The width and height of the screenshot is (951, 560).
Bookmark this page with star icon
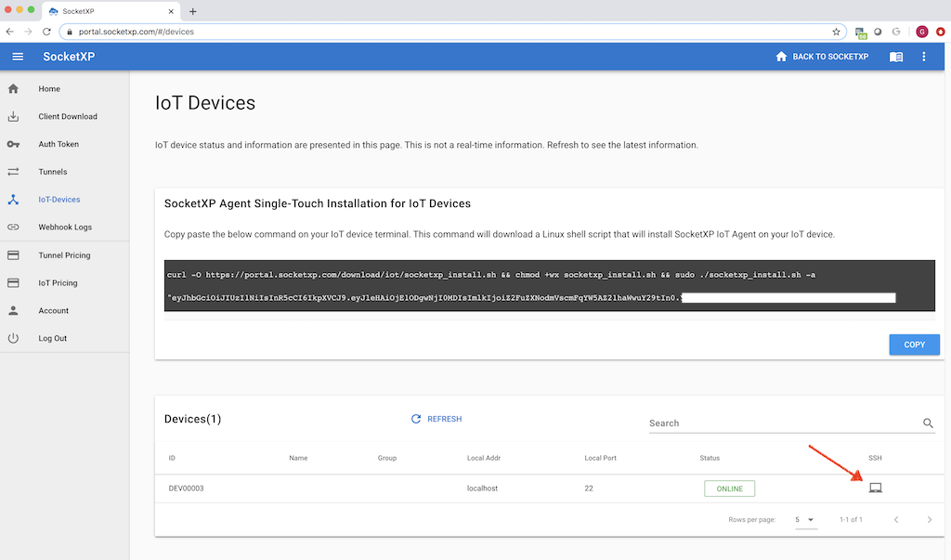click(x=836, y=32)
